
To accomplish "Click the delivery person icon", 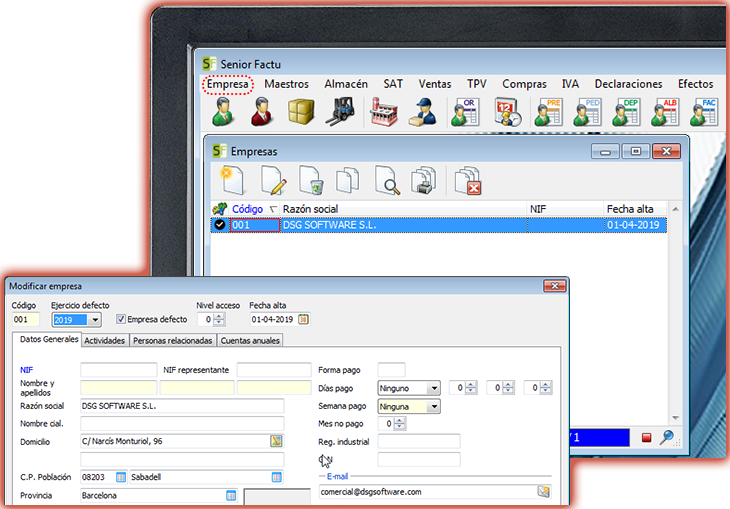I will pyautogui.click(x=423, y=112).
